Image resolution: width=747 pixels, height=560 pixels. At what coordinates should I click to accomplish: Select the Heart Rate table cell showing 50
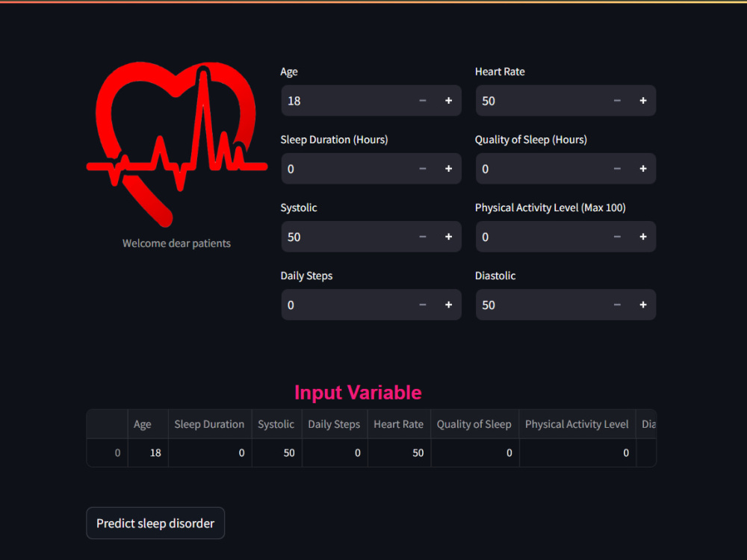pos(399,453)
